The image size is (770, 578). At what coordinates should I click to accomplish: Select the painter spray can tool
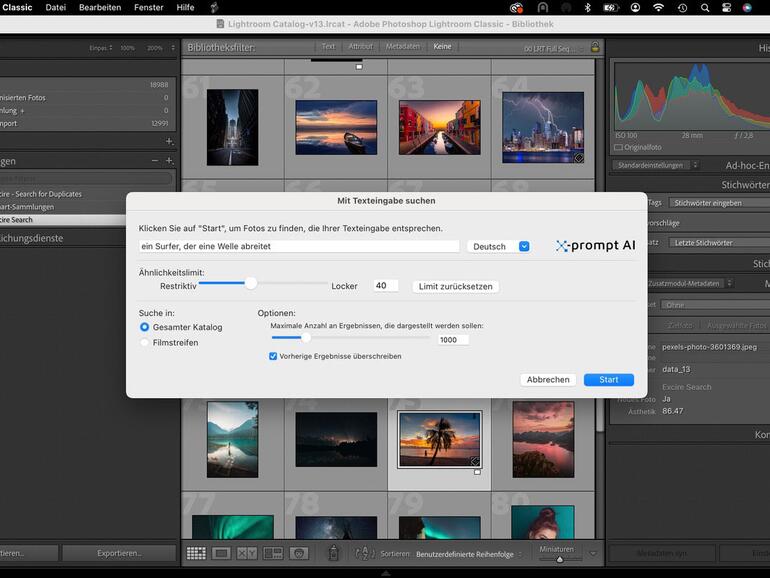coord(335,553)
